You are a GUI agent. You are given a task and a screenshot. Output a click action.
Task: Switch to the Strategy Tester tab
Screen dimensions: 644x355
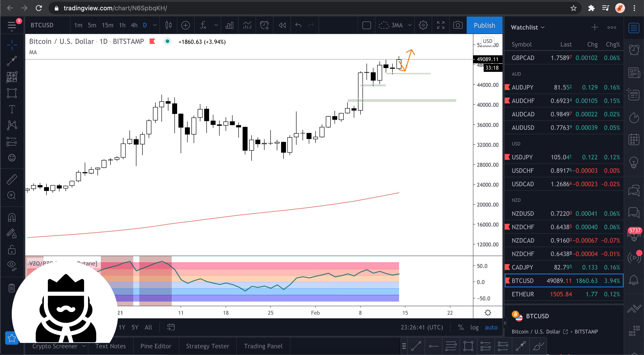click(207, 346)
